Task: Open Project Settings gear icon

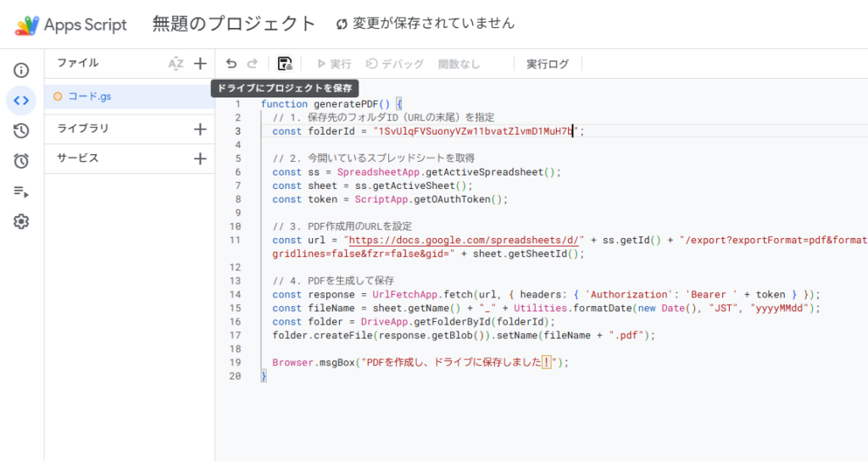Action: point(21,222)
